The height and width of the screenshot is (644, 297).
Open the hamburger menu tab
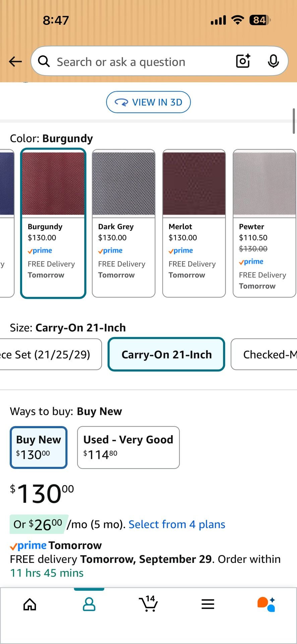(208, 604)
